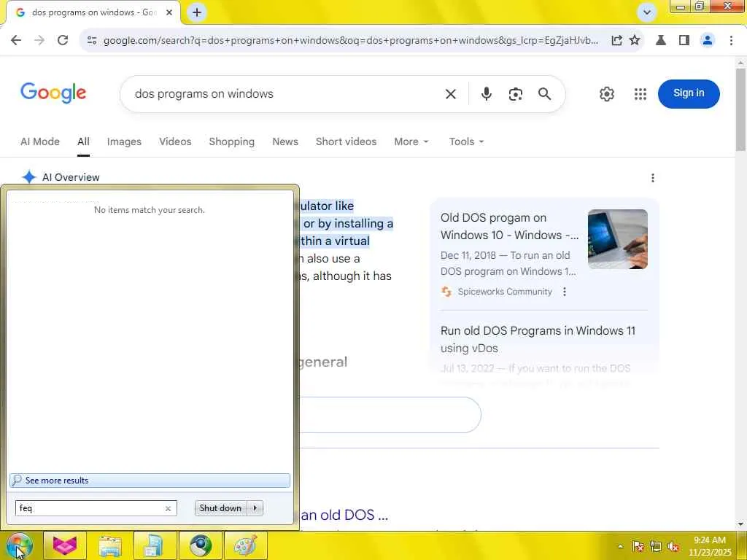Expand Shut down options arrow
This screenshot has height=560, width=747.
tap(255, 508)
